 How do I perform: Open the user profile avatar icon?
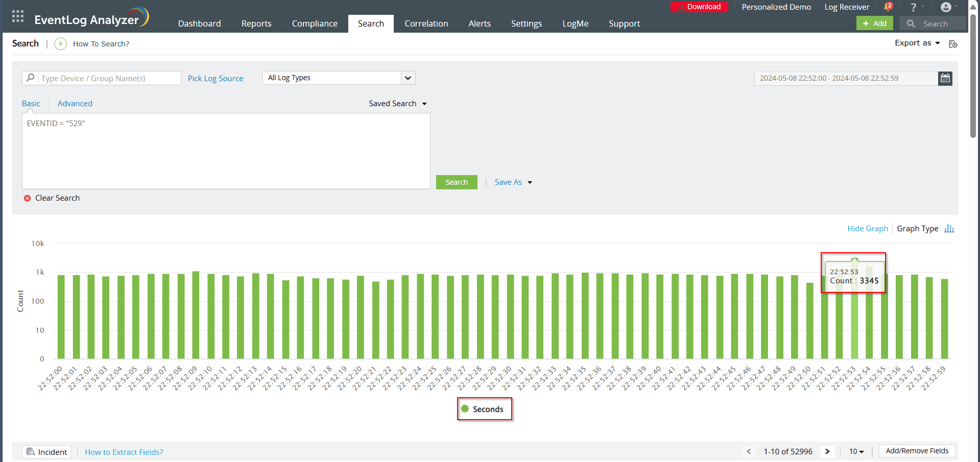coord(946,7)
